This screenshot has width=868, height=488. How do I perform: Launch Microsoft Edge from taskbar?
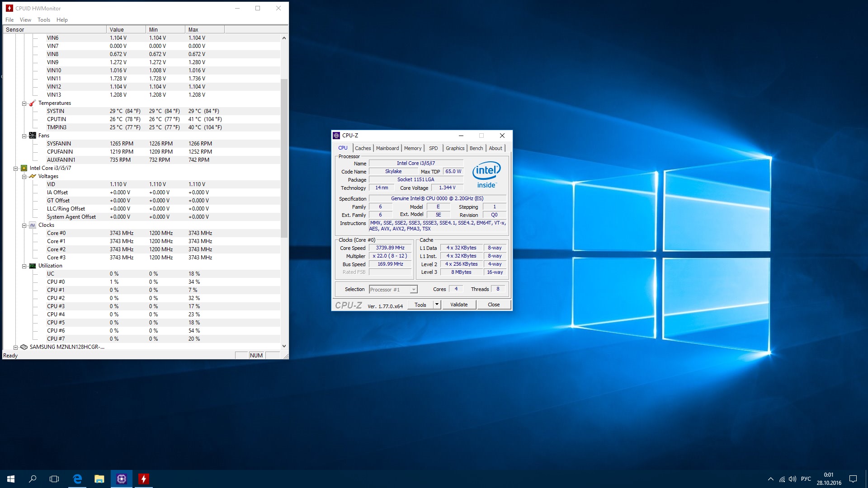click(x=77, y=479)
